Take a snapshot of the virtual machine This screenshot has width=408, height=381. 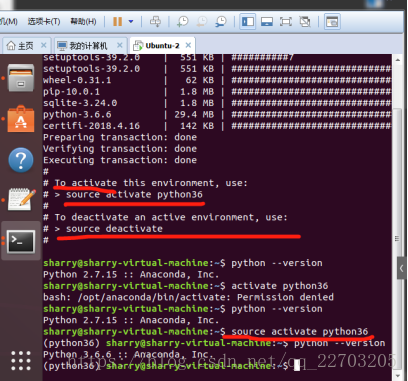tap(183, 22)
